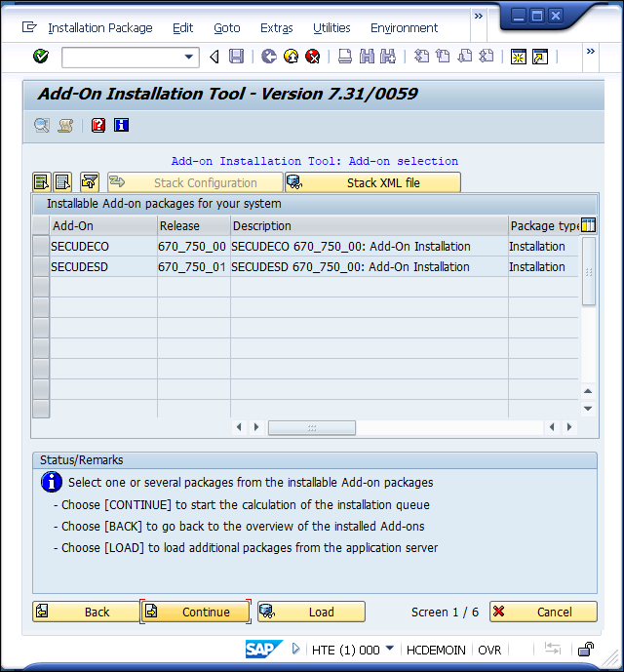
Task: Click the magnifier display icon
Action: point(42,125)
